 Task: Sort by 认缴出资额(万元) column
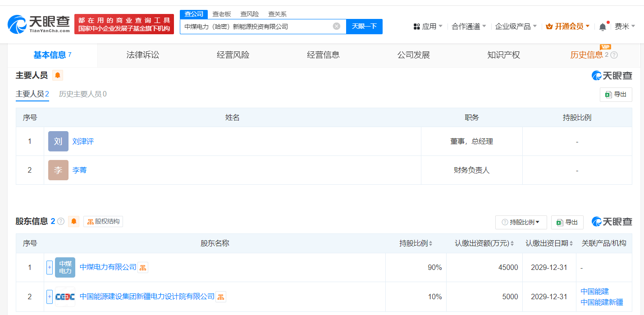[x=512, y=243]
